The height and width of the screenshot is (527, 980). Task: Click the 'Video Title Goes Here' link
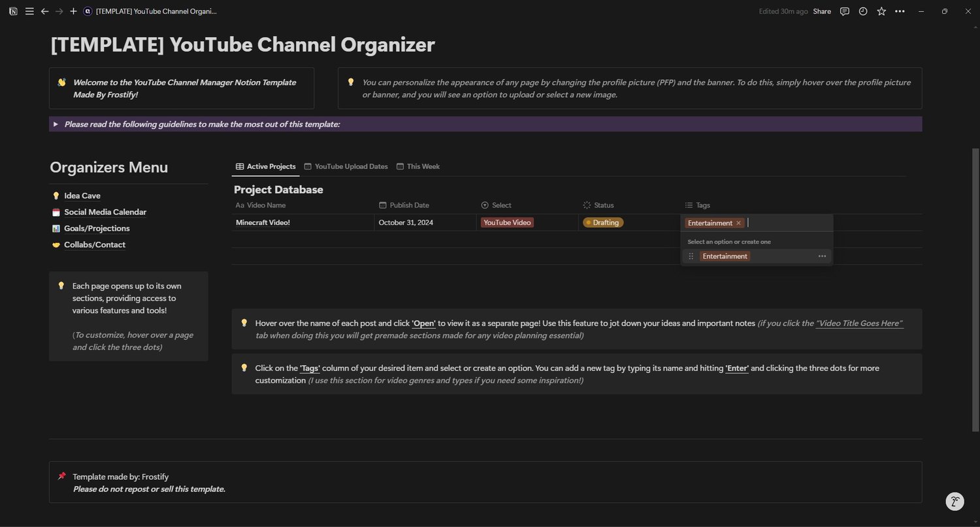pos(859,323)
